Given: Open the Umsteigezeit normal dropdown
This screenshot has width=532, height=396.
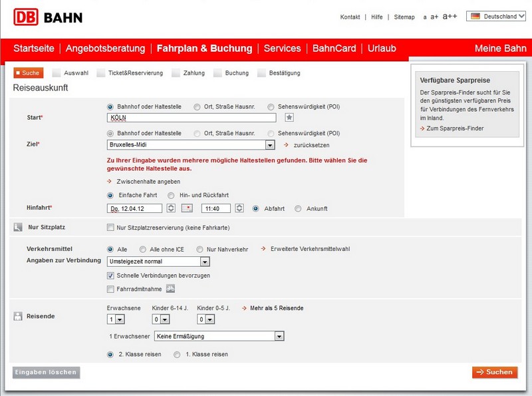Looking at the screenshot, I should tap(158, 262).
